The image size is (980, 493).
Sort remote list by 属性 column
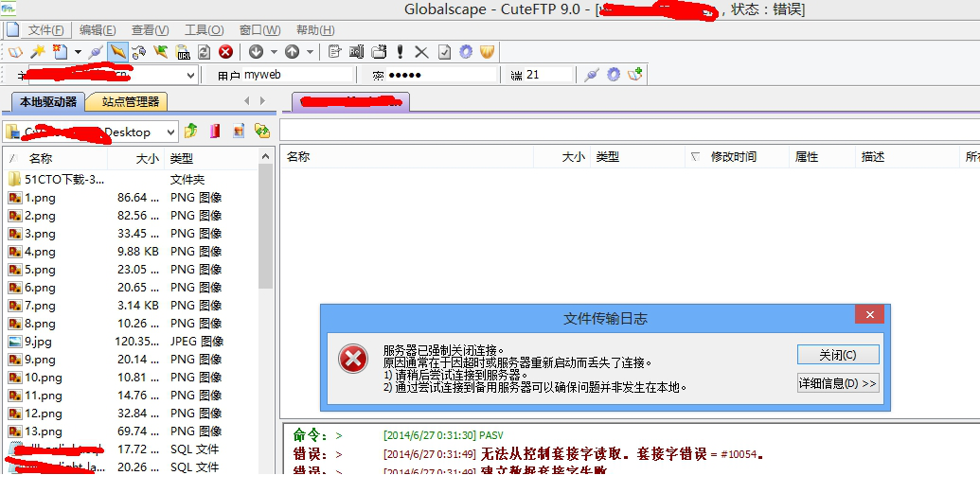coord(822,157)
